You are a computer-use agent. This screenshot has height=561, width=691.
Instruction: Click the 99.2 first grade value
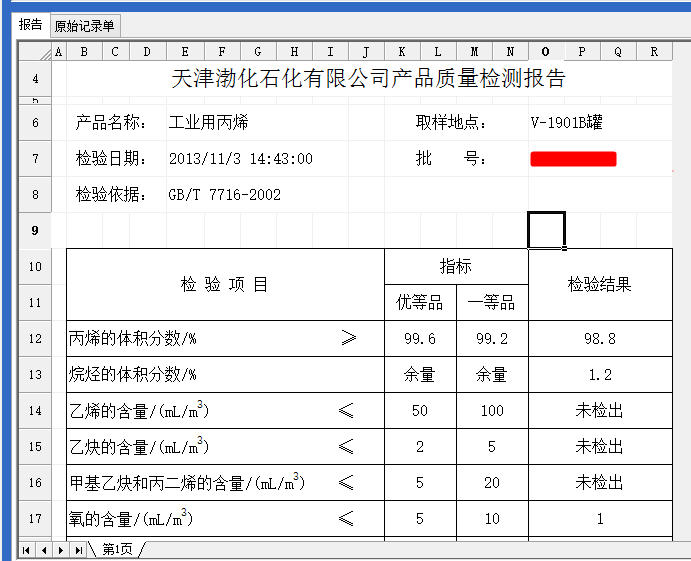pyautogui.click(x=492, y=338)
